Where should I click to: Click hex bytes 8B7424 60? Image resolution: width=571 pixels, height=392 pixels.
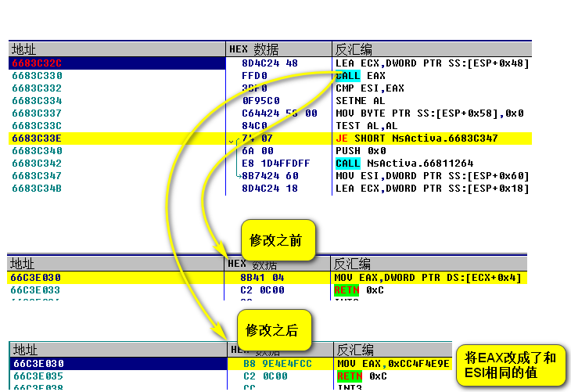270,176
